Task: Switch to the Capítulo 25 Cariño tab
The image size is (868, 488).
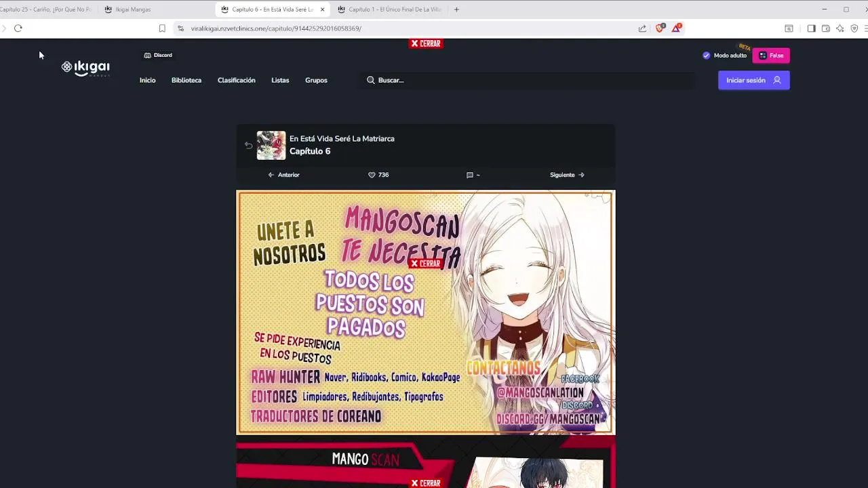Action: coord(46,9)
